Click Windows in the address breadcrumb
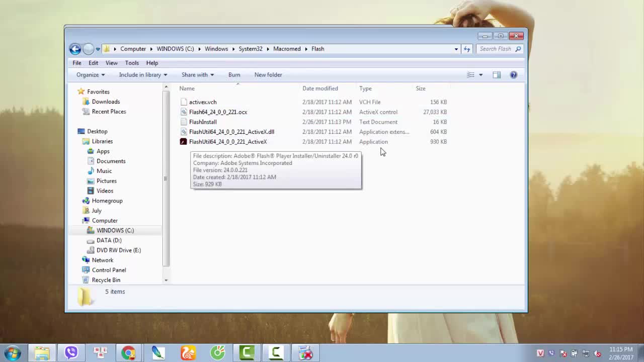 pos(216,49)
